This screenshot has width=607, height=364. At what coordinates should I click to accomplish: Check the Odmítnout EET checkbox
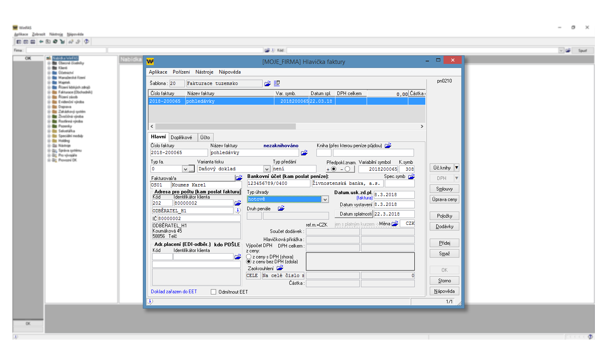click(x=213, y=292)
